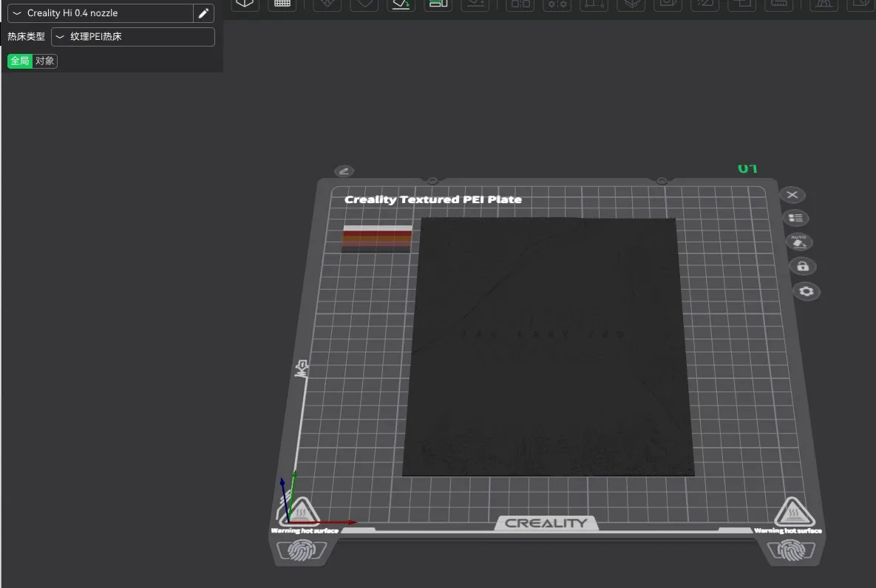The image size is (876, 588).
Task: Click the add model cube icon in toolbar
Action: click(x=245, y=4)
